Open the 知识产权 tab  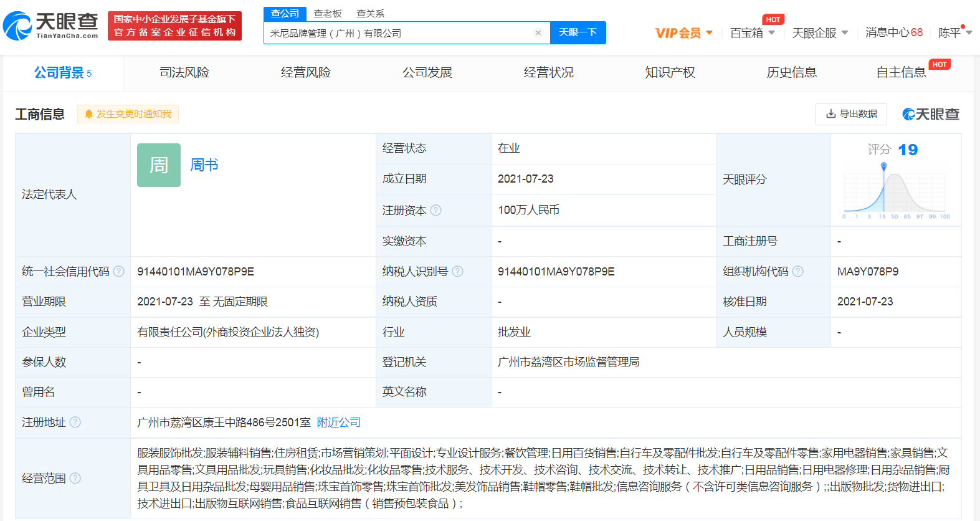coord(670,73)
